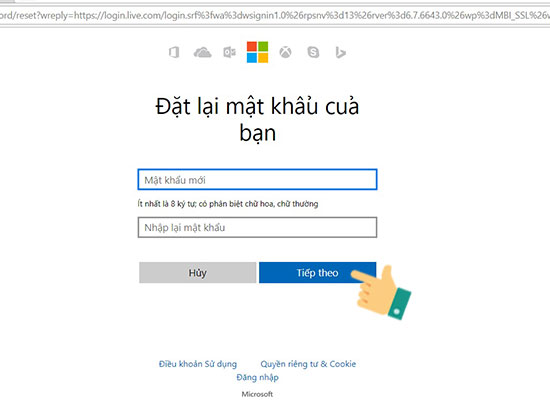Click the Skype icon
This screenshot has width=550, height=400.
313,52
